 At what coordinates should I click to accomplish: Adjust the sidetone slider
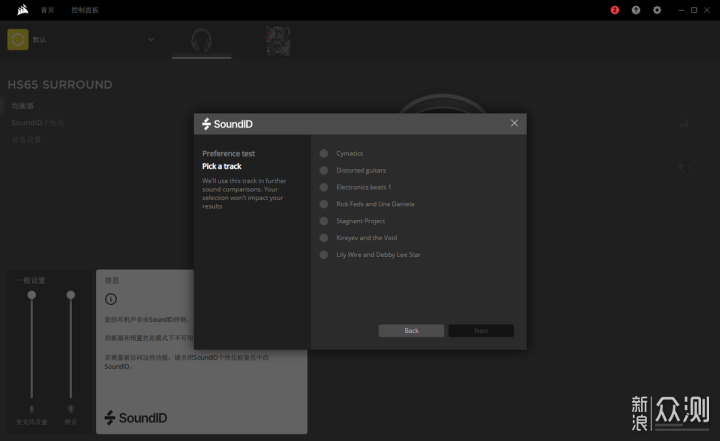click(71, 295)
